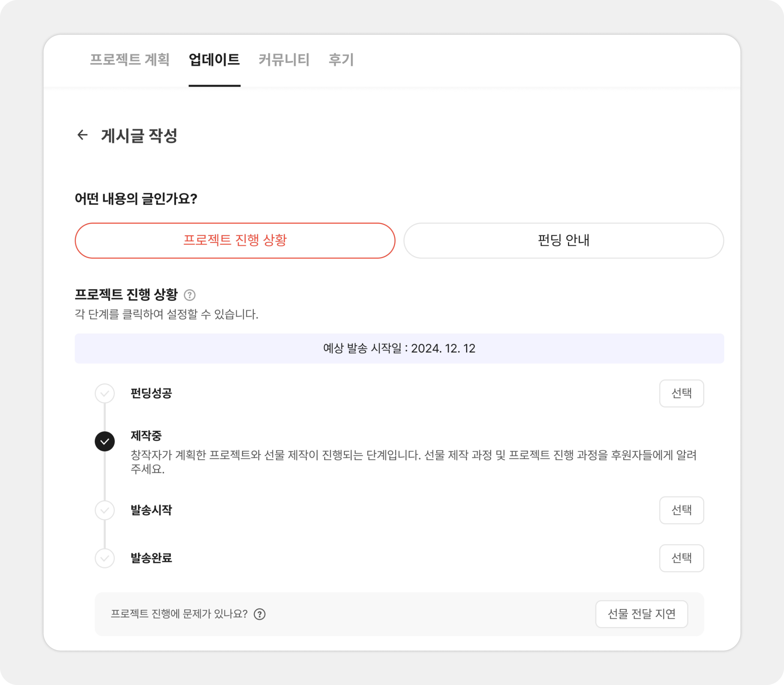
Task: Select 펀딩 안내 post type
Action: pyautogui.click(x=563, y=240)
